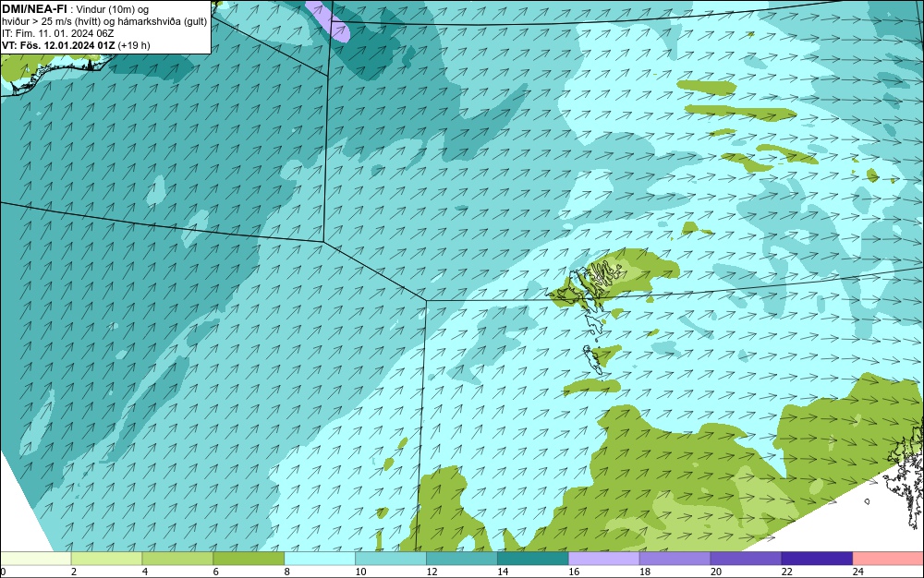Click legend scale label '16'

pyautogui.click(x=574, y=572)
